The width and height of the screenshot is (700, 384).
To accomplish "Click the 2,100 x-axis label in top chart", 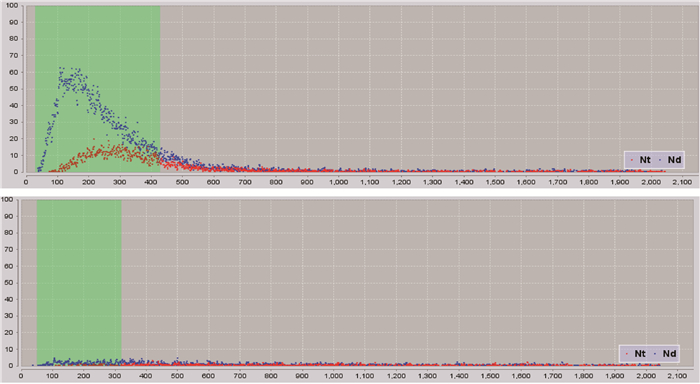I will pyautogui.click(x=683, y=182).
